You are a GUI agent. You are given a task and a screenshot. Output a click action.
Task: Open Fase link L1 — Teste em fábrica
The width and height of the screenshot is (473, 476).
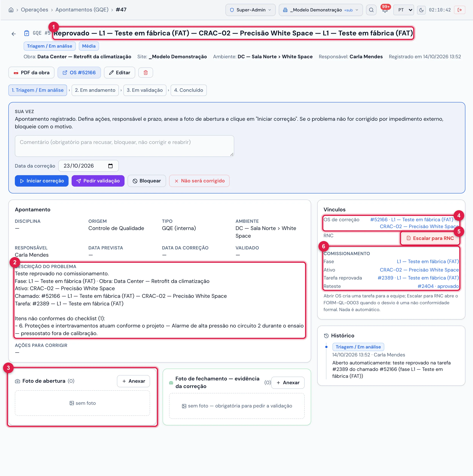click(428, 261)
